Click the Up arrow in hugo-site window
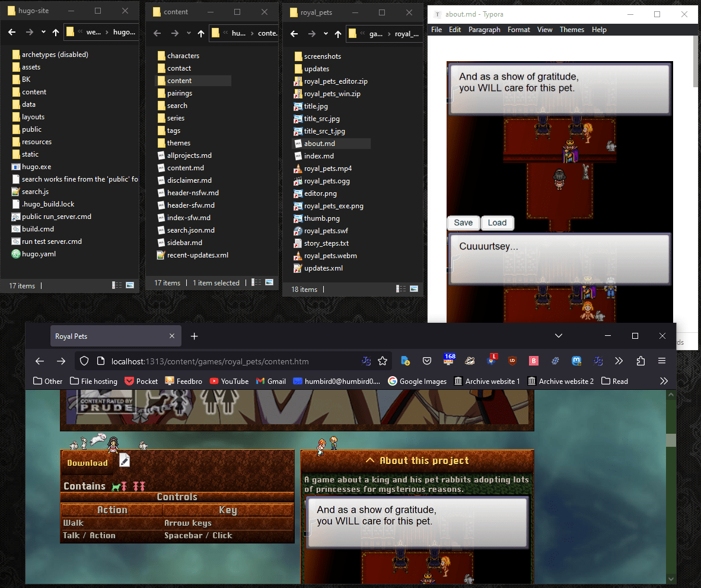Screen dimensions: 701x588 coord(56,33)
